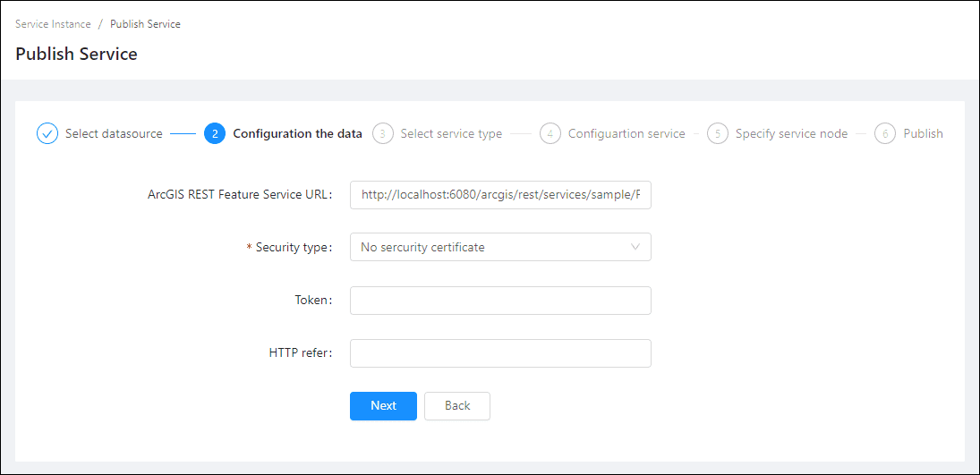Expand the Security type dropdown

tap(500, 247)
